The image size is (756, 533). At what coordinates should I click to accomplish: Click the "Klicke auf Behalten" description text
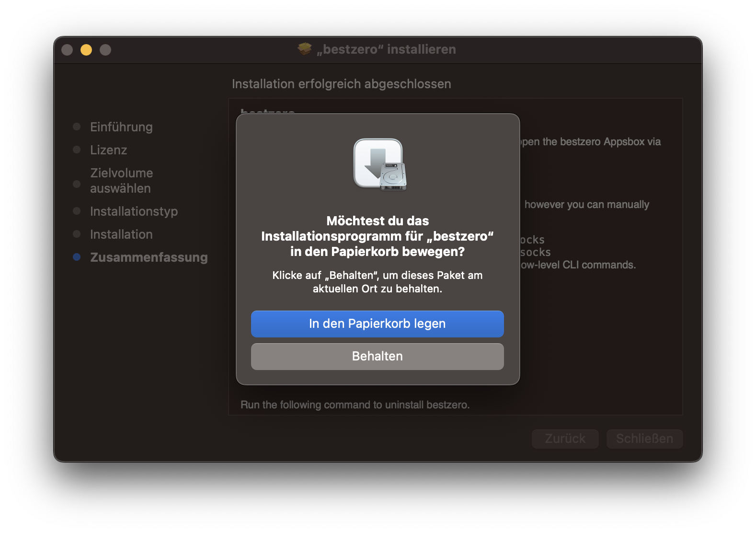coord(378,282)
